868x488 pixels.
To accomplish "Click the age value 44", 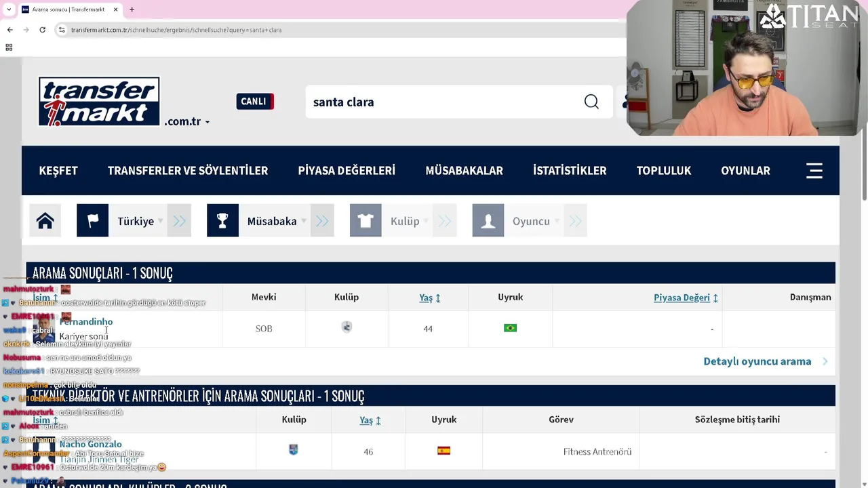I will click(428, 329).
